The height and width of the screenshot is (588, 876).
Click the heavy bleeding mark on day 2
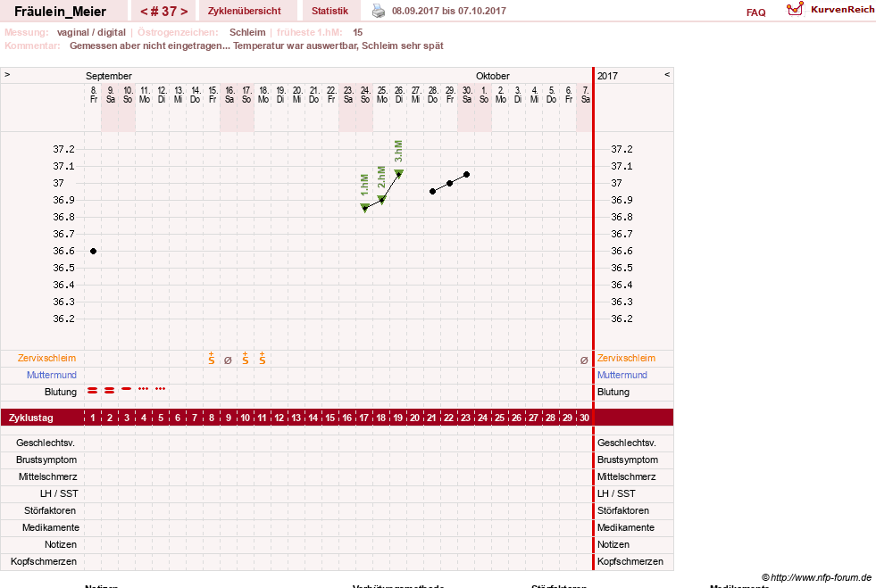coord(110,390)
